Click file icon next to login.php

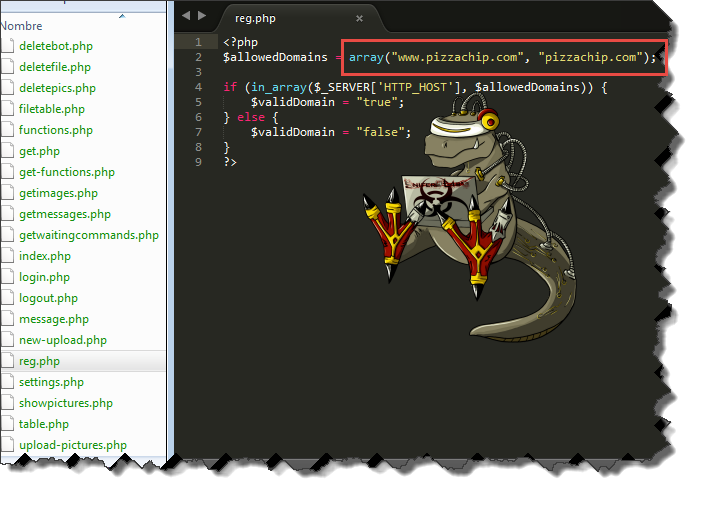coord(7,277)
